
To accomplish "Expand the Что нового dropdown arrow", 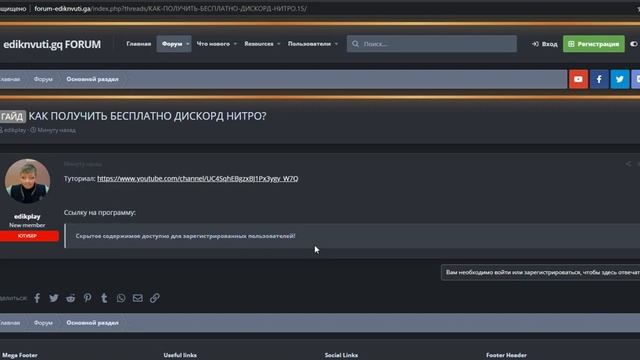I will (x=235, y=44).
